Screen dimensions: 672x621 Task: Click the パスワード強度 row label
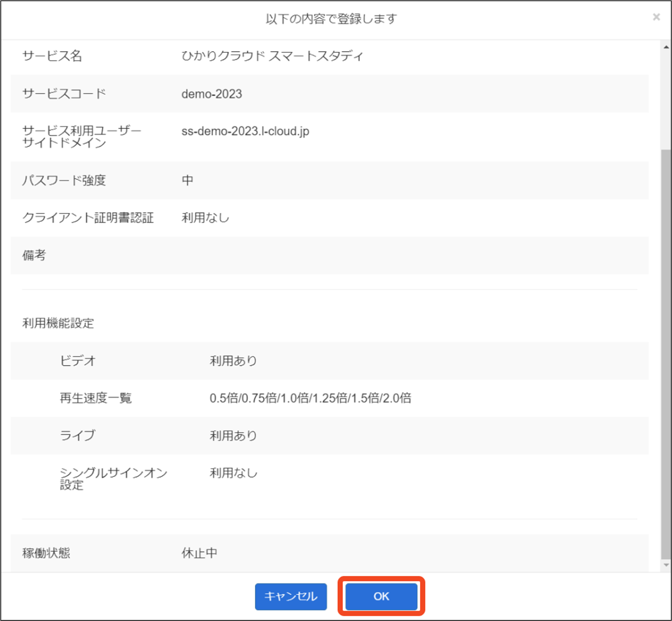point(64,180)
